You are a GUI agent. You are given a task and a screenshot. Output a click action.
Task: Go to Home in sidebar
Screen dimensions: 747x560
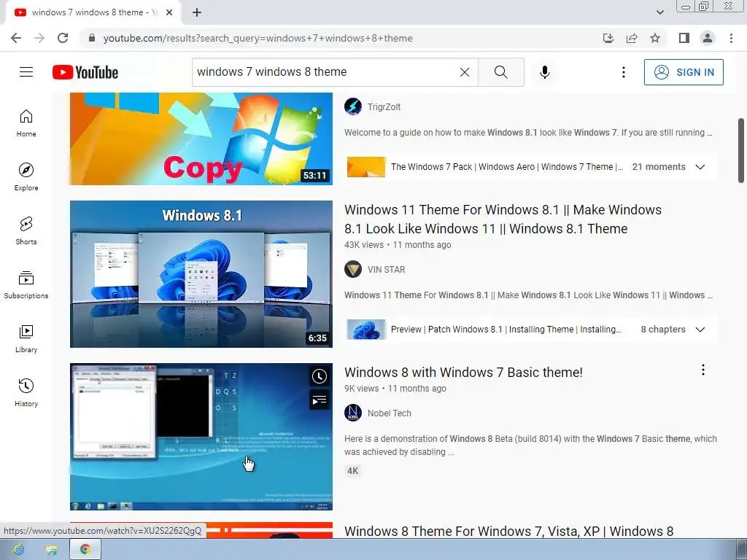(x=26, y=123)
